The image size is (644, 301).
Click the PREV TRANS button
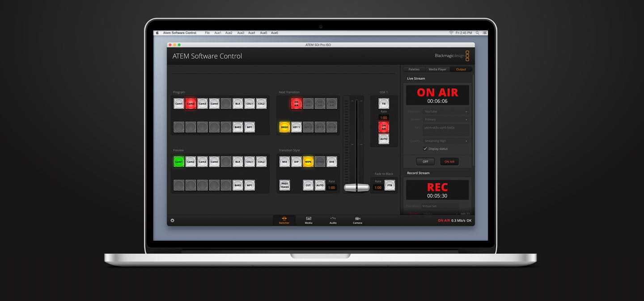click(284, 185)
